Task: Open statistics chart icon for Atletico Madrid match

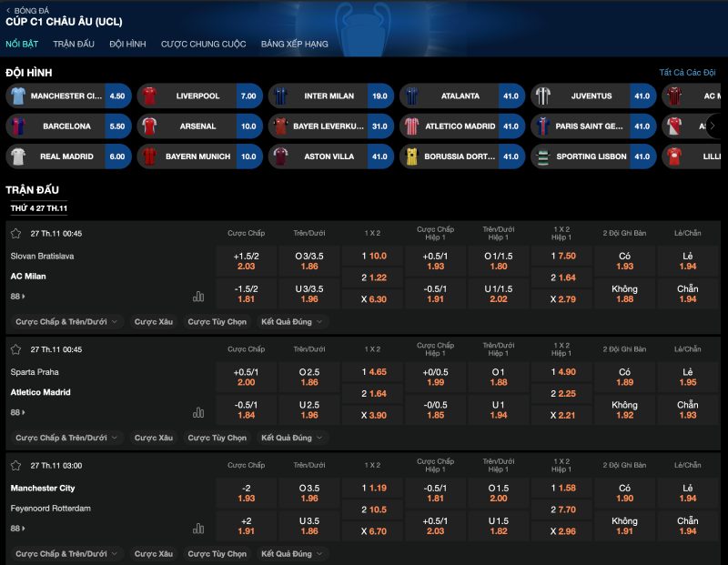Action: 198,412
